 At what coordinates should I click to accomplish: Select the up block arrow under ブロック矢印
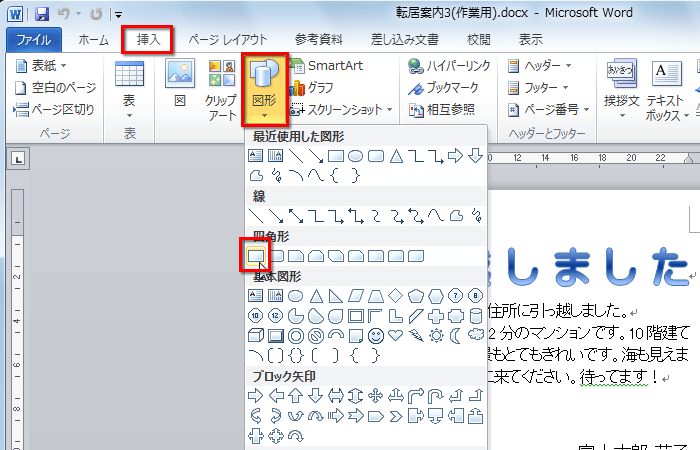(x=296, y=396)
